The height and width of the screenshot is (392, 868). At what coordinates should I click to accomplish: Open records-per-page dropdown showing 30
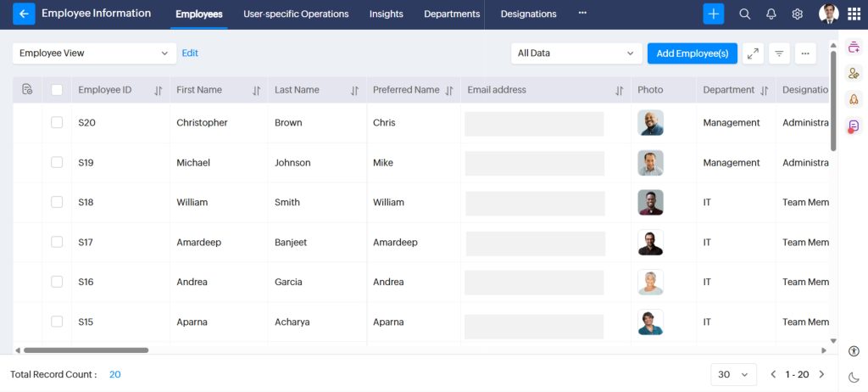point(733,374)
